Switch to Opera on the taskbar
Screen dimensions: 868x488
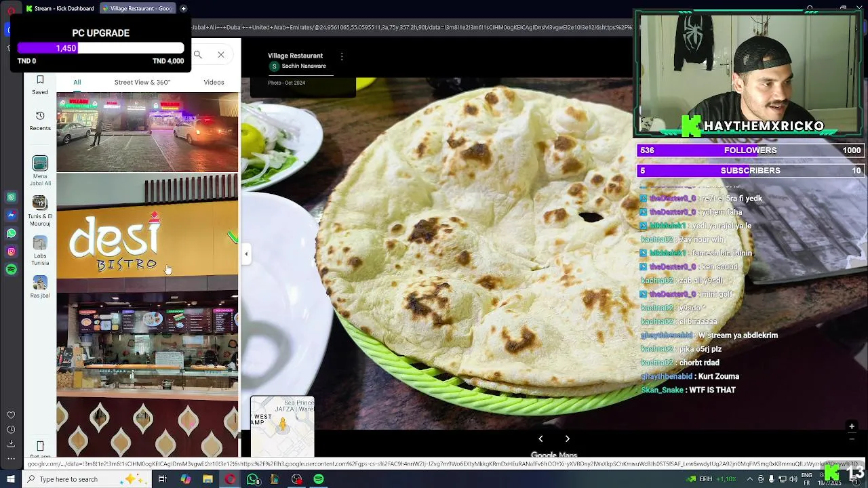231,479
